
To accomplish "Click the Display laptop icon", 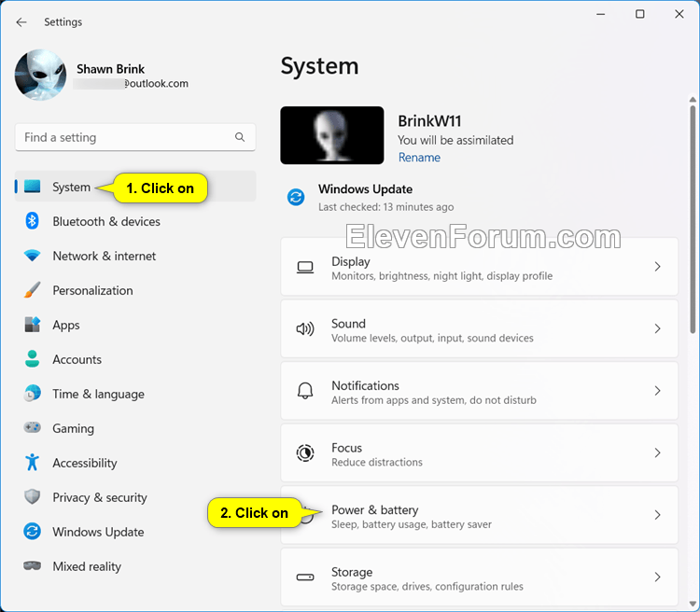I will tap(305, 267).
